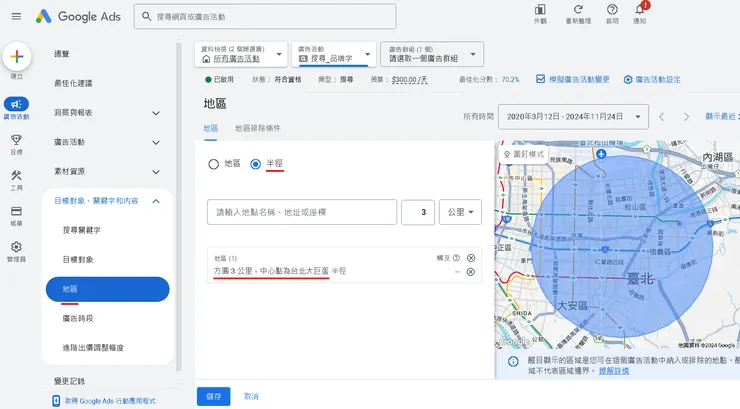Open 模擬廣告活動變更 link
Screen dimensions: 740x409
point(573,79)
